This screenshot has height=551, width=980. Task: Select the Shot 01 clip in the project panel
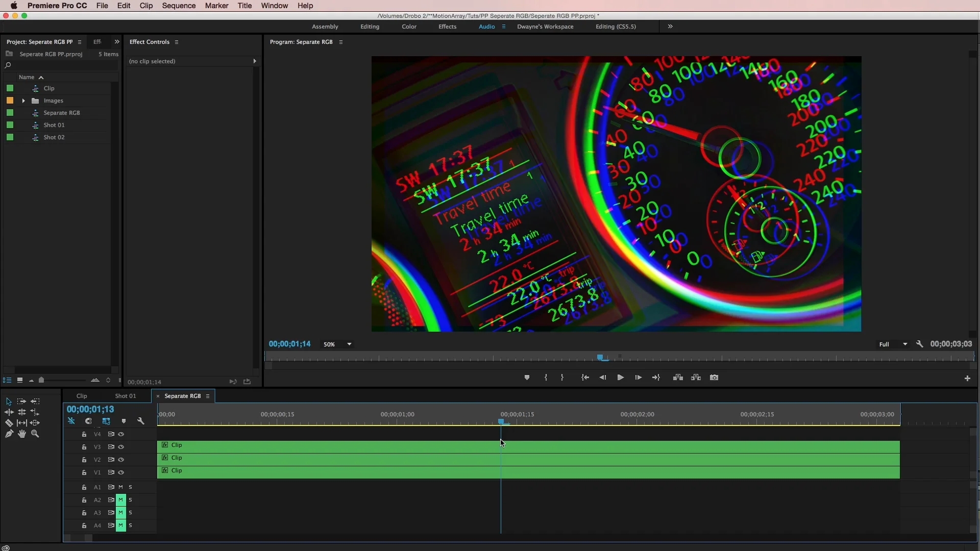(x=54, y=125)
